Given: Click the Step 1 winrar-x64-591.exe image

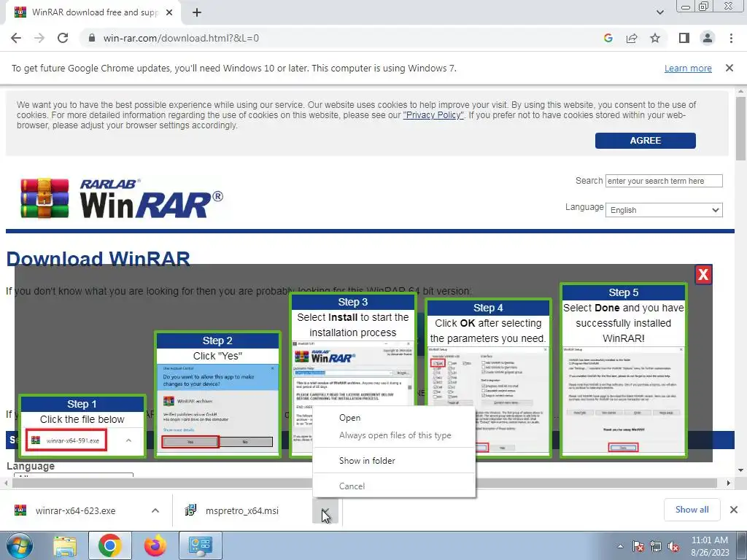Looking at the screenshot, I should tap(66, 440).
